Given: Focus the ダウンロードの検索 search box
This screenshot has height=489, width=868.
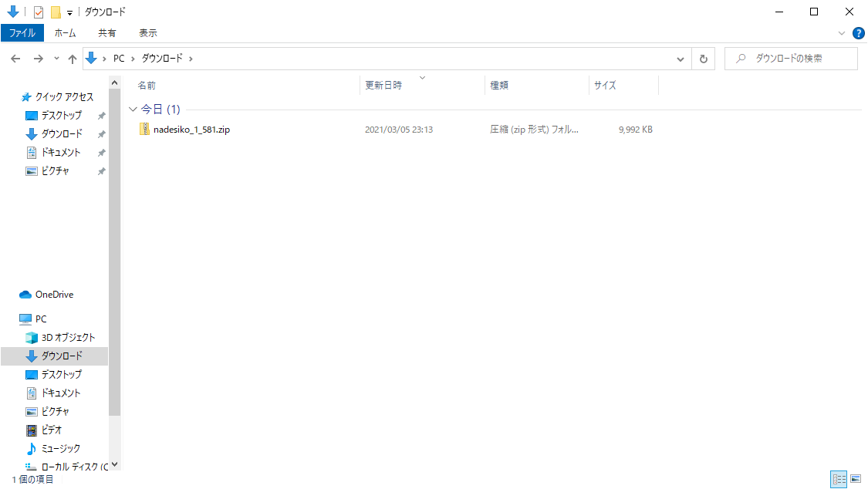Looking at the screenshot, I should click(x=791, y=59).
